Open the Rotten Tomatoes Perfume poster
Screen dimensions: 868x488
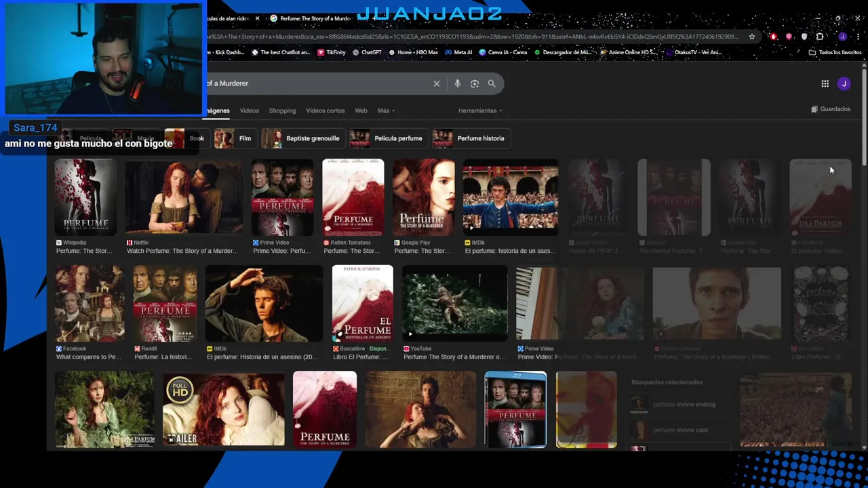(353, 197)
